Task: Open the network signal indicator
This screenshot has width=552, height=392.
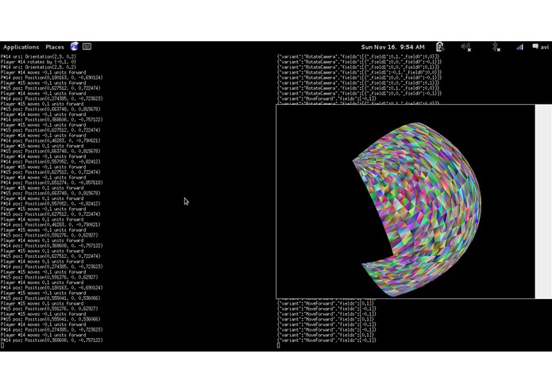Action: (519, 47)
